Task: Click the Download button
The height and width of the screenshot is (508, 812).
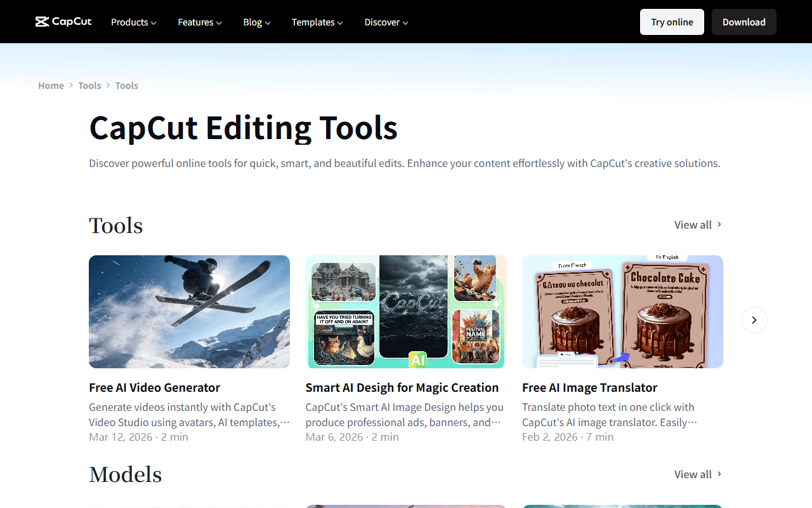Action: pyautogui.click(x=744, y=22)
